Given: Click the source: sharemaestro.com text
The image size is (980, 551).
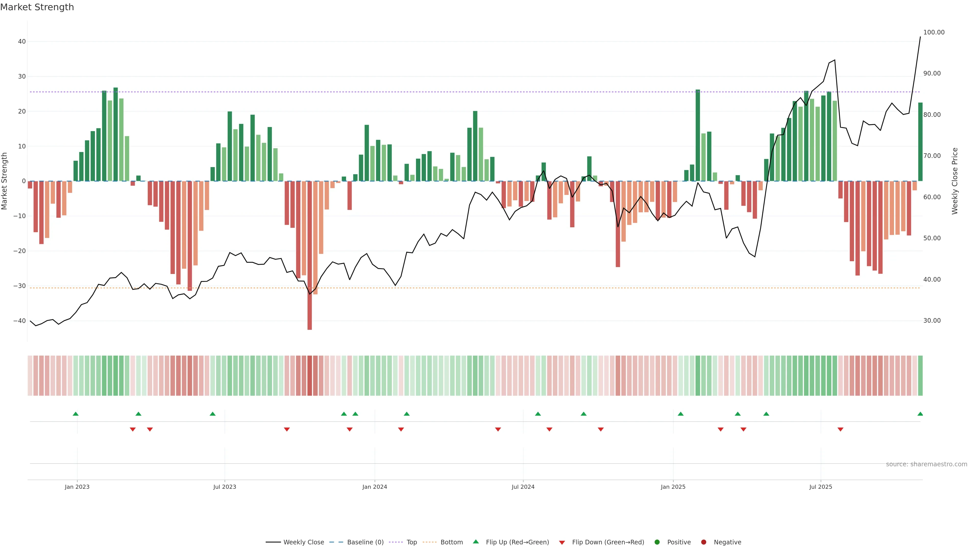Looking at the screenshot, I should pos(926,464).
